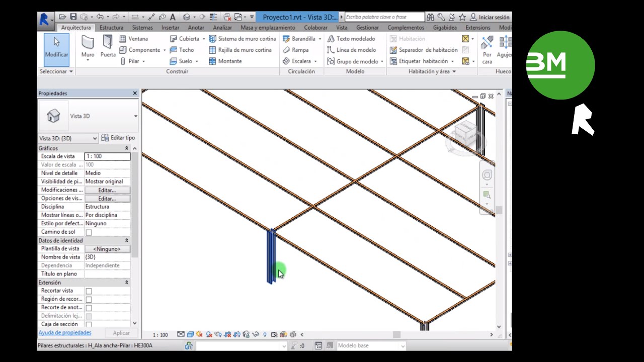This screenshot has width=644, height=362.
Task: Click the reveal hidden elements lightbulb icon
Action: [265, 334]
